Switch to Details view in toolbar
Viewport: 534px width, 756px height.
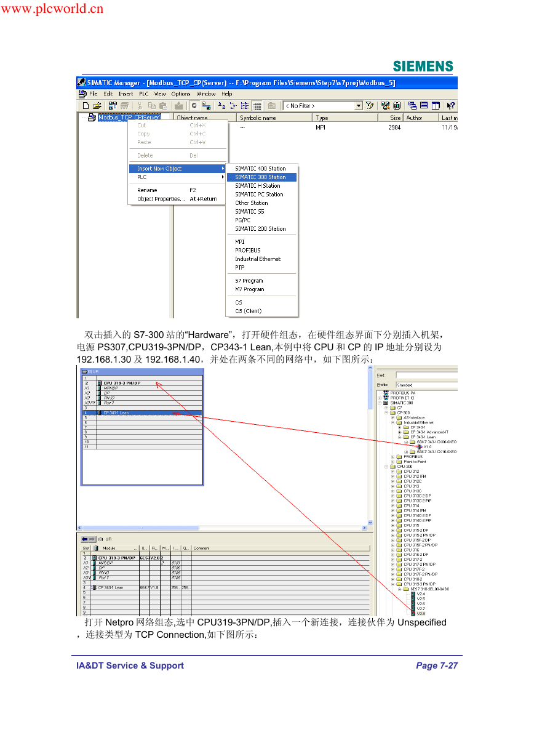coord(257,106)
